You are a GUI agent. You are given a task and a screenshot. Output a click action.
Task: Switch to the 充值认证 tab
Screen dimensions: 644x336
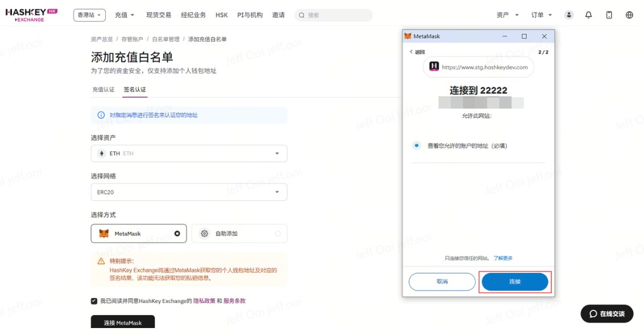104,89
